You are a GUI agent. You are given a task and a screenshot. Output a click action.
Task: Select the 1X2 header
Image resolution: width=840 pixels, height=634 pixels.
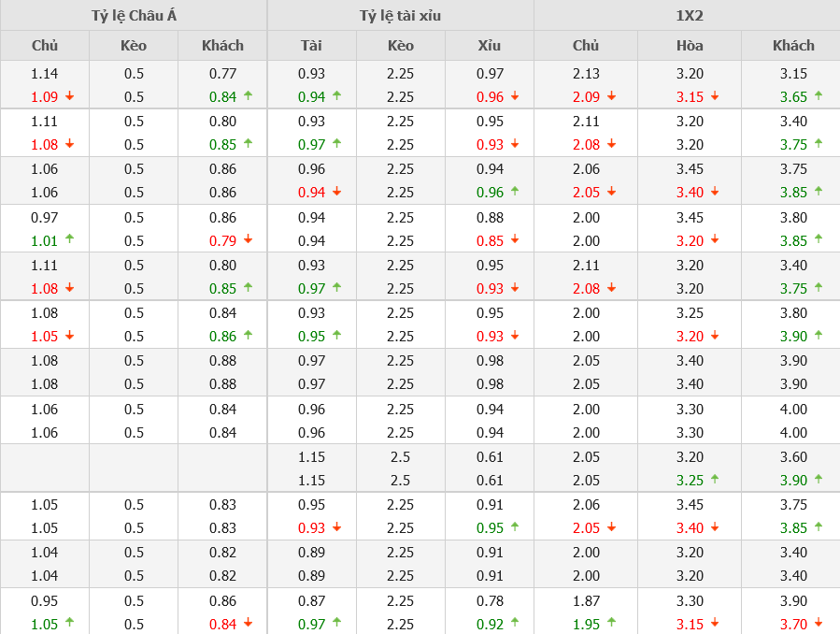click(x=687, y=16)
